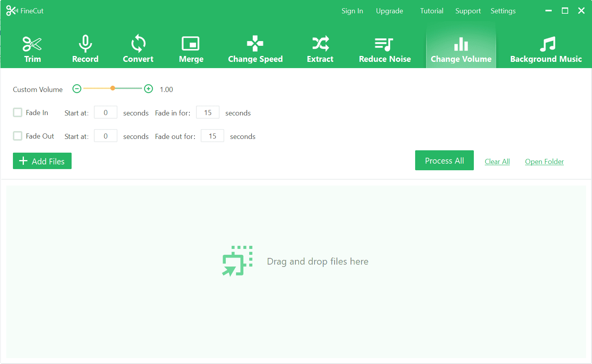This screenshot has width=592, height=364.
Task: Switch to the Extract tab label
Action: coord(320,59)
